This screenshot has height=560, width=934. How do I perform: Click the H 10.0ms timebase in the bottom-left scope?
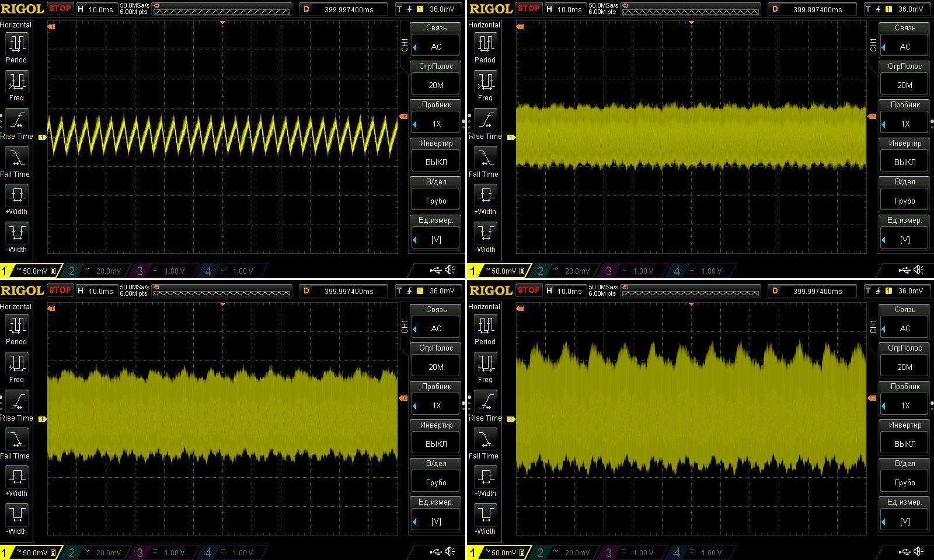point(96,290)
